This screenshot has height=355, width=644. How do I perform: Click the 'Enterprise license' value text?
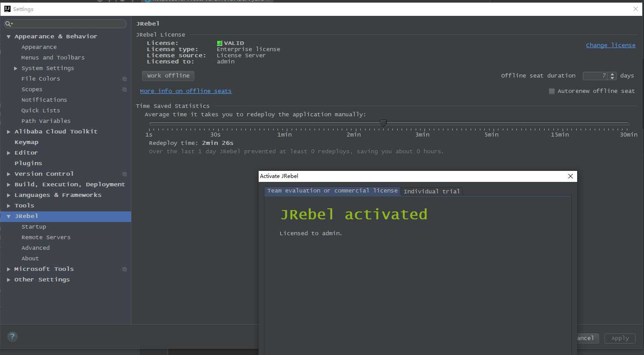pos(248,49)
